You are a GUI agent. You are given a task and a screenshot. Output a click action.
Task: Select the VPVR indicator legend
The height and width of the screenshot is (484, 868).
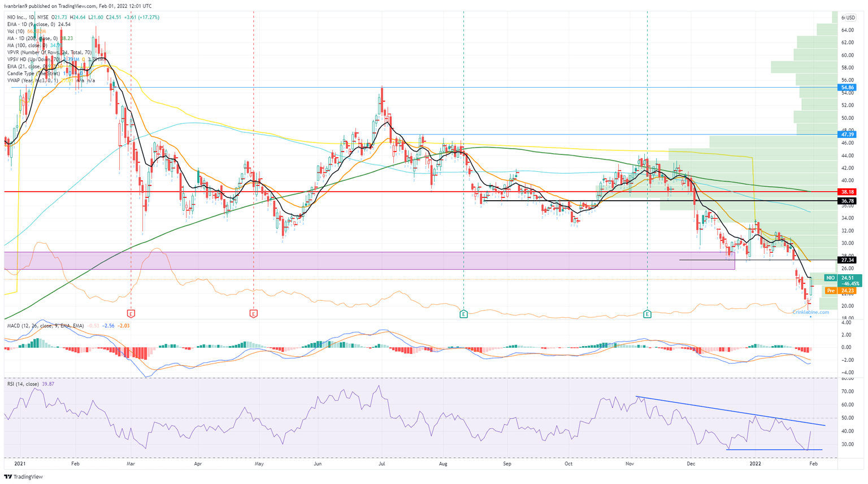coord(49,52)
